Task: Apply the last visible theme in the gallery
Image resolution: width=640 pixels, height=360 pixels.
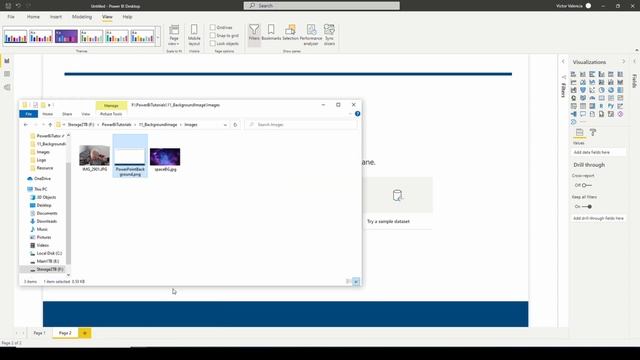Action: [x=142, y=36]
